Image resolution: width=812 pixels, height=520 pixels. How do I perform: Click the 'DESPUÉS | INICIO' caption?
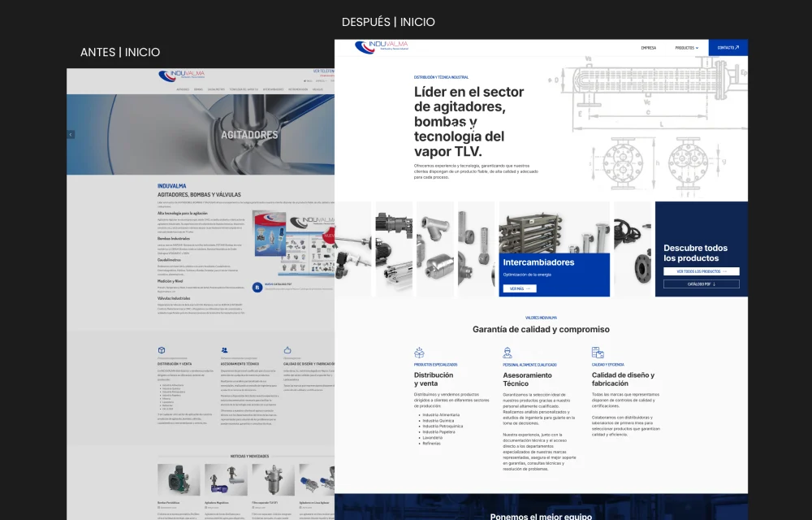point(388,22)
